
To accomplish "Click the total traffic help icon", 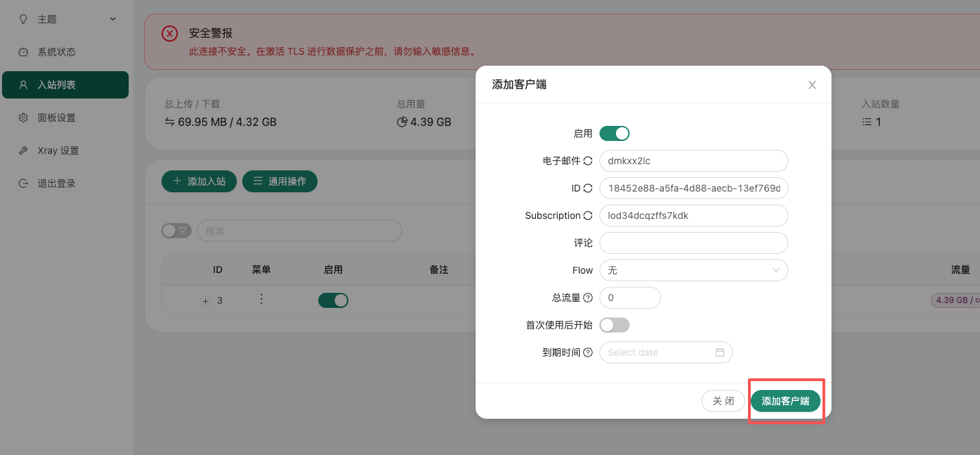I will tap(587, 298).
